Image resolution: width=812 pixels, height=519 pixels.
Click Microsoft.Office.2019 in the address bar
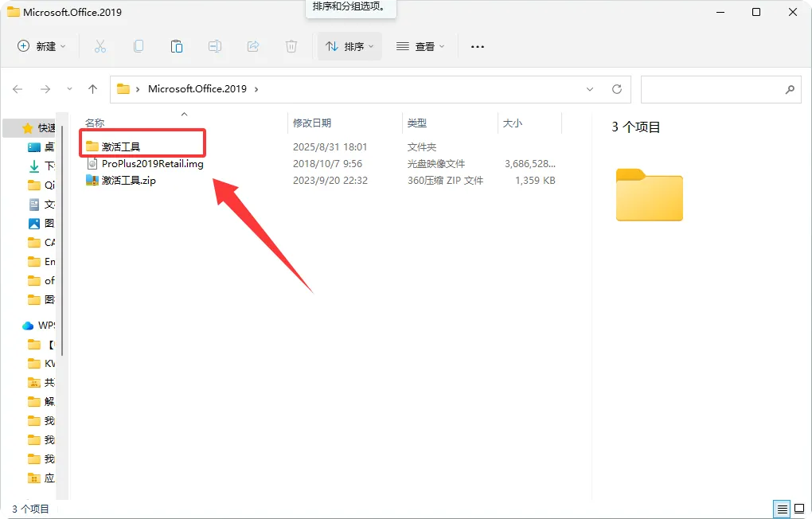click(x=197, y=88)
